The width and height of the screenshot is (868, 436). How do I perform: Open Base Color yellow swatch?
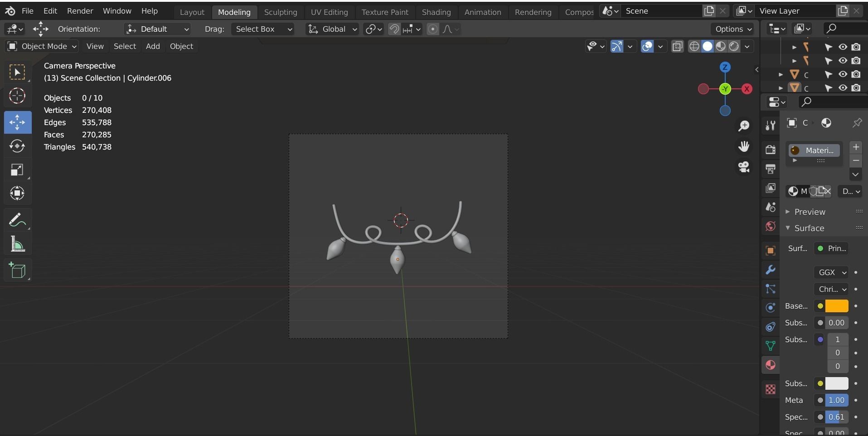pos(837,306)
